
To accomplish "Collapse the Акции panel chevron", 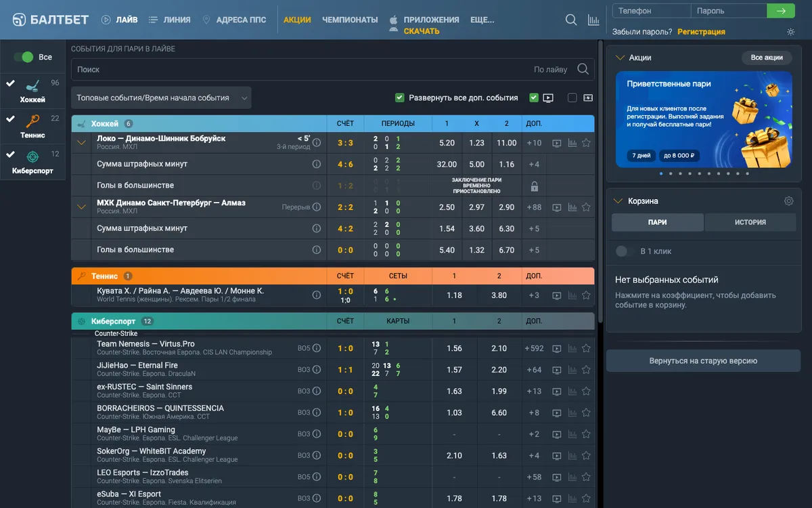I will click(619, 58).
